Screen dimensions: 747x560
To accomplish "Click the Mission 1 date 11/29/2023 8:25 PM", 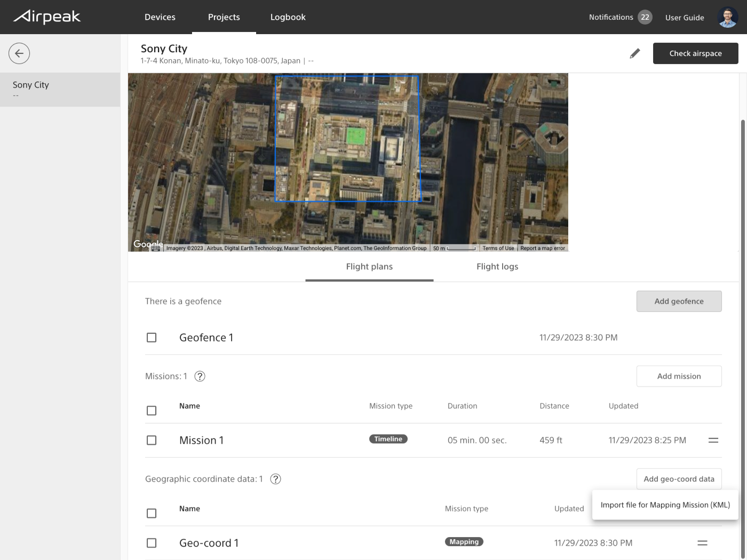I will [x=647, y=441].
